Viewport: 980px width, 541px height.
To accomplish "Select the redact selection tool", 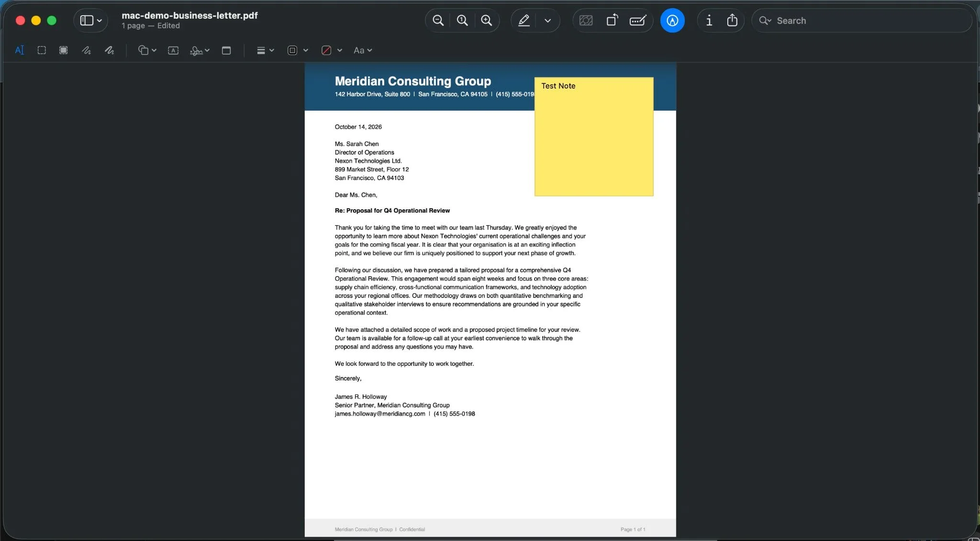I will point(63,50).
